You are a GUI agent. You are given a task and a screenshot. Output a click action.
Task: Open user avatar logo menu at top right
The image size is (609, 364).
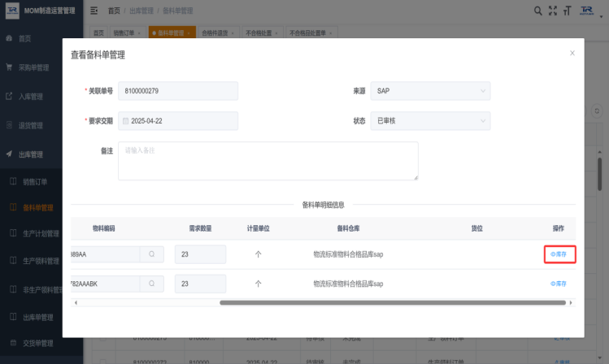pos(586,11)
